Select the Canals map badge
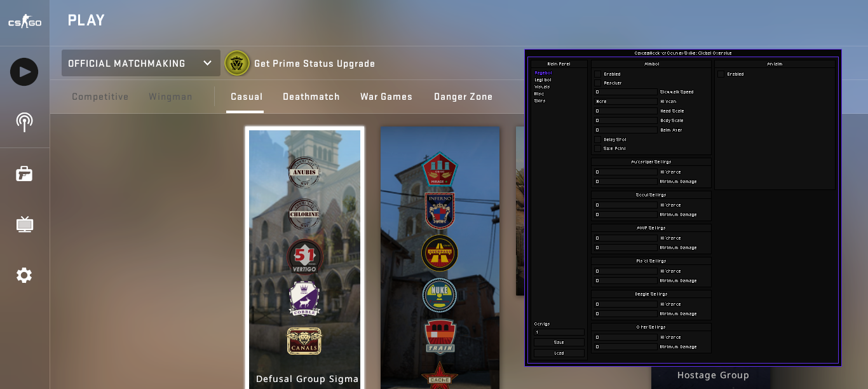The height and width of the screenshot is (389, 868). [304, 341]
